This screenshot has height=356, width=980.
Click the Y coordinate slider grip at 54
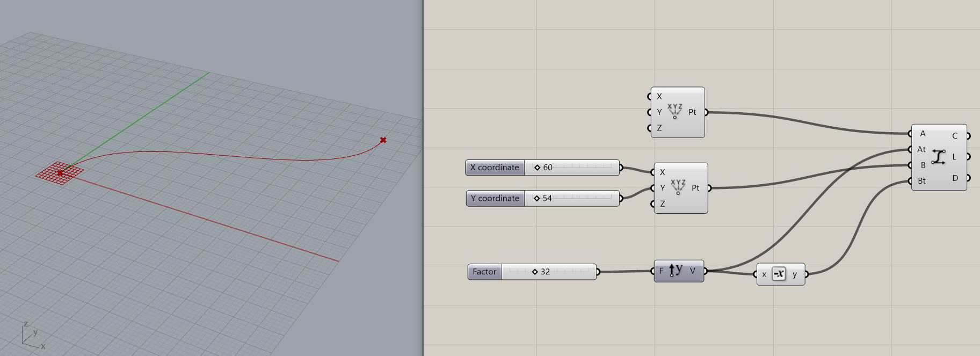[x=536, y=198]
